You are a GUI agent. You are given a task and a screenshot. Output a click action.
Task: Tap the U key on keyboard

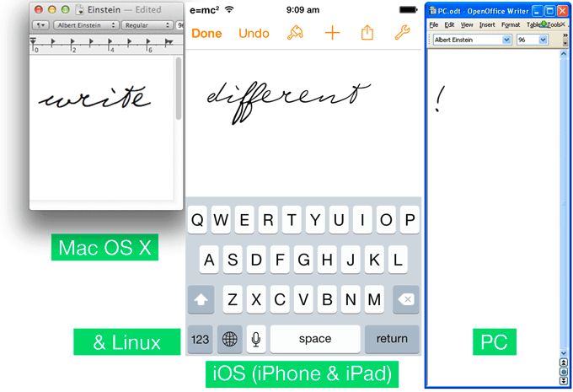pyautogui.click(x=339, y=220)
